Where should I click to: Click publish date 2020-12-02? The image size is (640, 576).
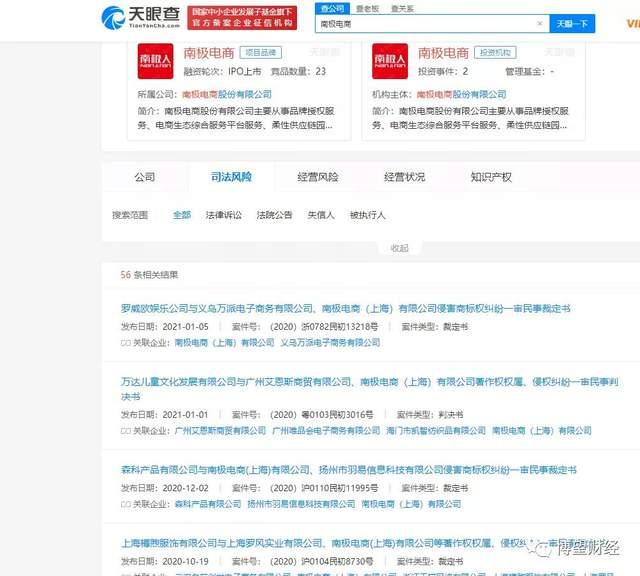pyautogui.click(x=185, y=488)
